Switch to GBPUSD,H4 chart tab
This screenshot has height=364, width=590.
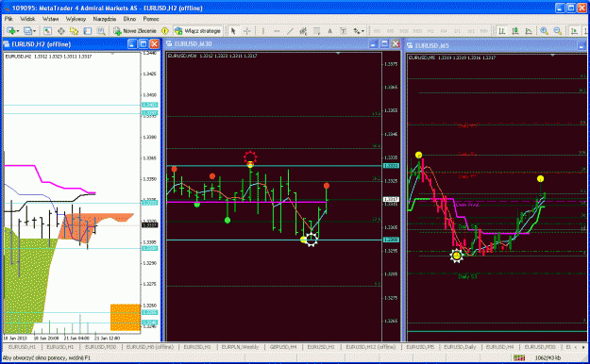[x=283, y=347]
